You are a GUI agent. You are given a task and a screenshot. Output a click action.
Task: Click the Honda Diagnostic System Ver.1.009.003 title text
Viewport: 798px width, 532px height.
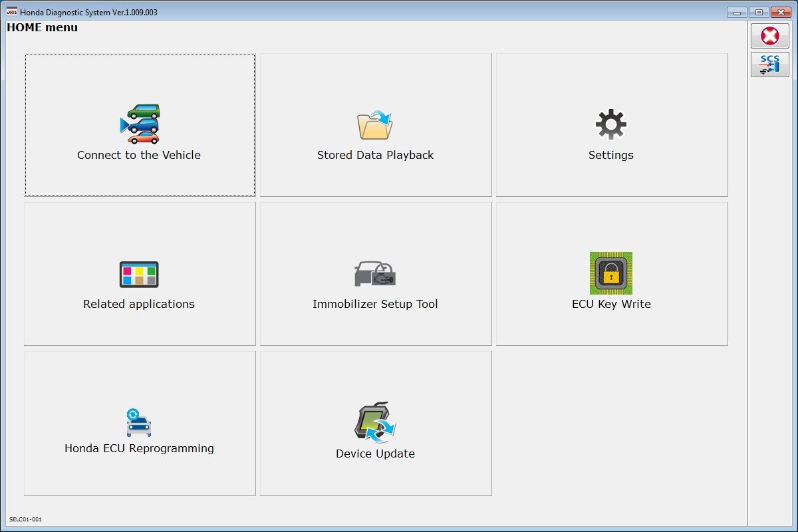click(x=88, y=12)
